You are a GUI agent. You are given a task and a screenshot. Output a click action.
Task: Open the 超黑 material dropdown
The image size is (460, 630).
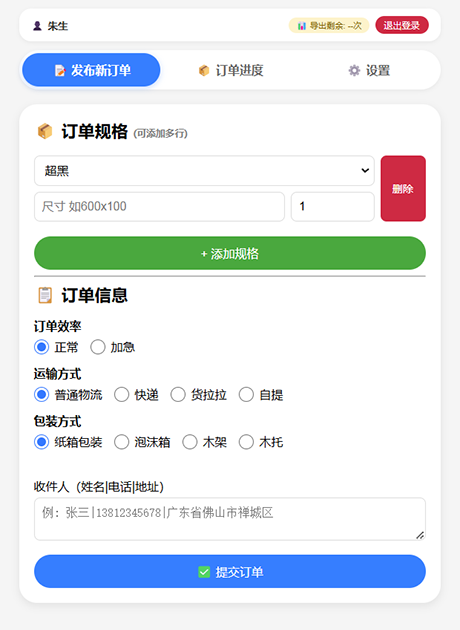coord(204,171)
